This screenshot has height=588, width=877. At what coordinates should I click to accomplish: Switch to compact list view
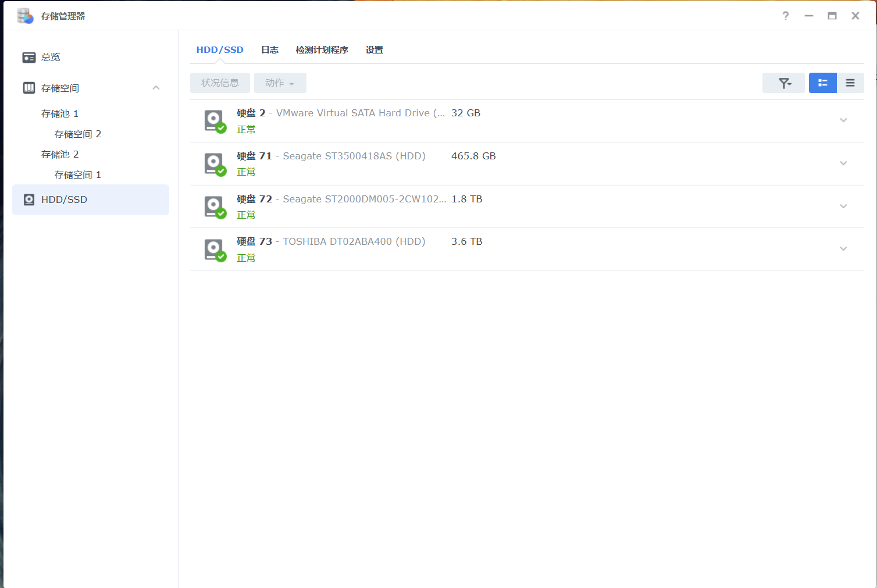point(850,83)
